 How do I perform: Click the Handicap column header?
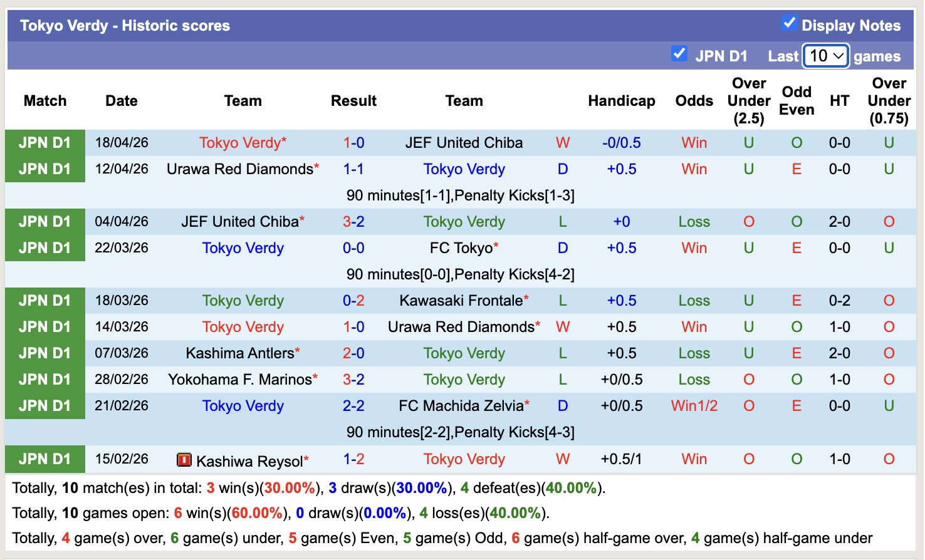pos(621,100)
